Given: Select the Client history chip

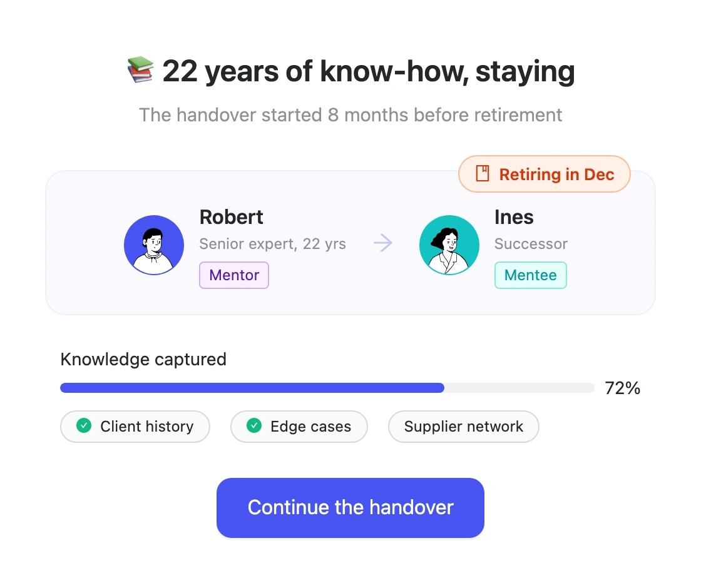Looking at the screenshot, I should pyautogui.click(x=135, y=427).
